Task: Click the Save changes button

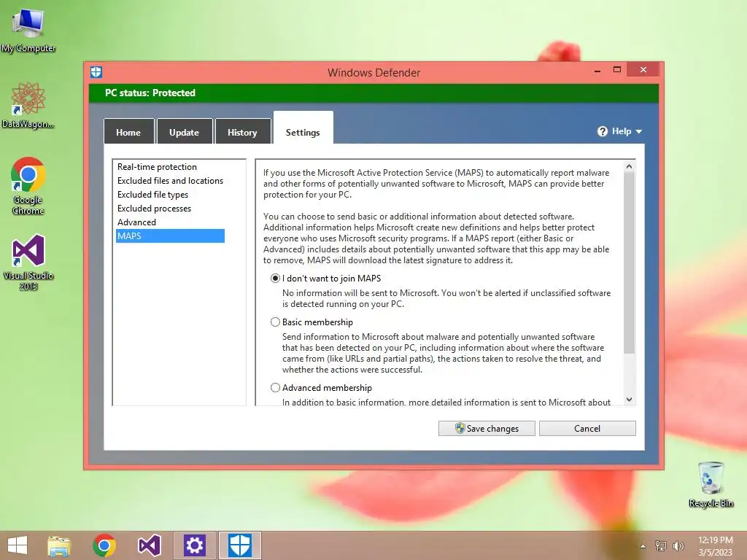Action: tap(487, 428)
